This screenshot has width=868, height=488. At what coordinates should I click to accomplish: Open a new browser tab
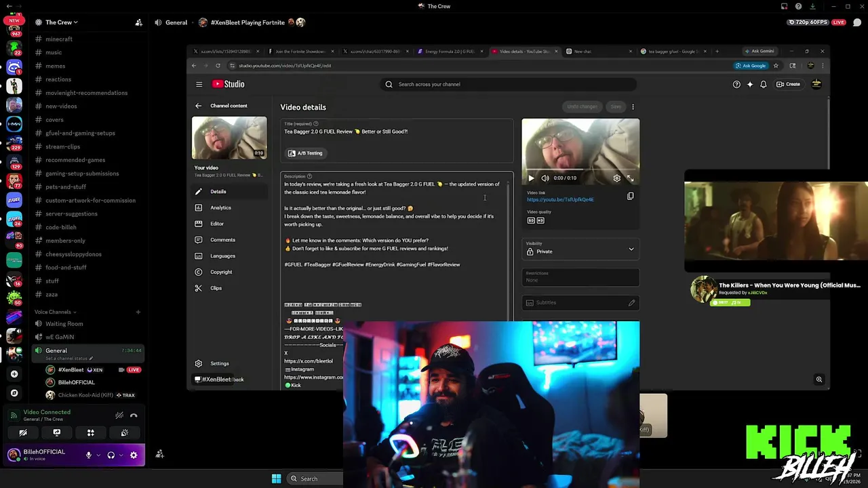pos(717,51)
